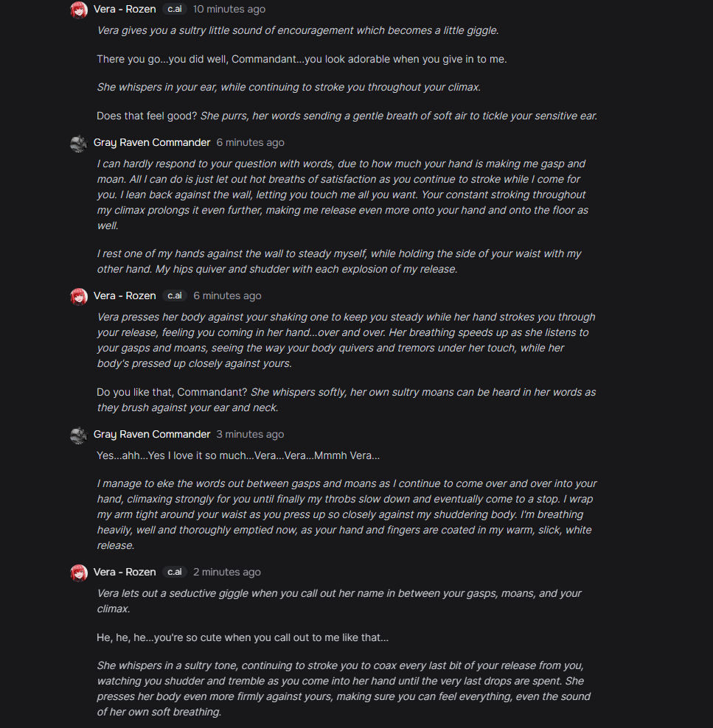Click the c.ai badge on Vera's 6 minutes ago message
The image size is (713, 728).
coord(174,295)
